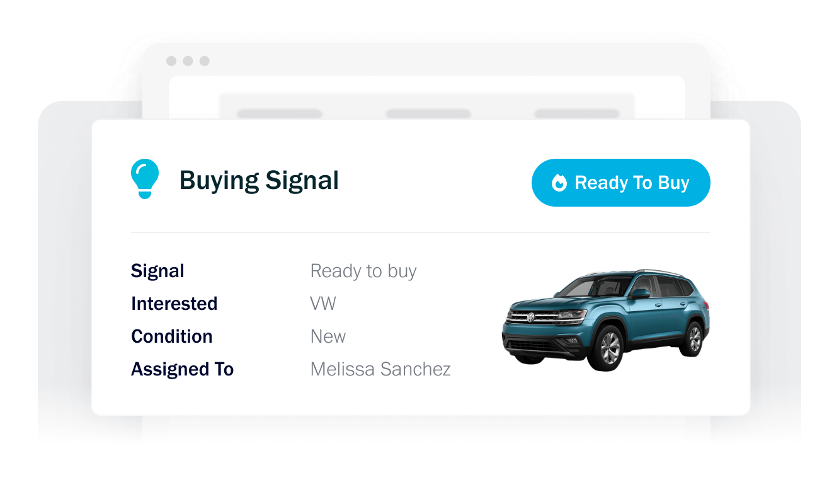839x504 pixels.
Task: Open the Ready To Buy status pill
Action: 620,183
